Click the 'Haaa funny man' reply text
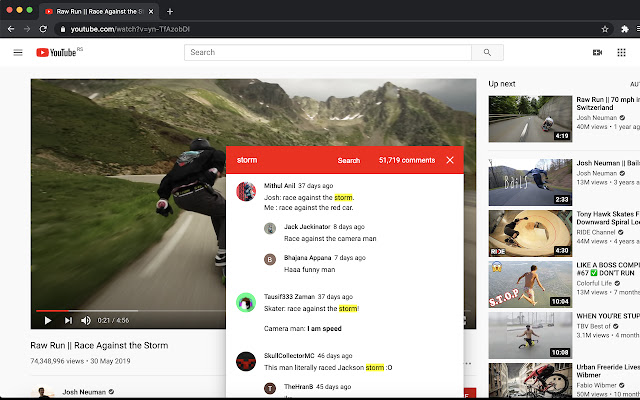Viewport: 640px width, 400px height. point(309,269)
